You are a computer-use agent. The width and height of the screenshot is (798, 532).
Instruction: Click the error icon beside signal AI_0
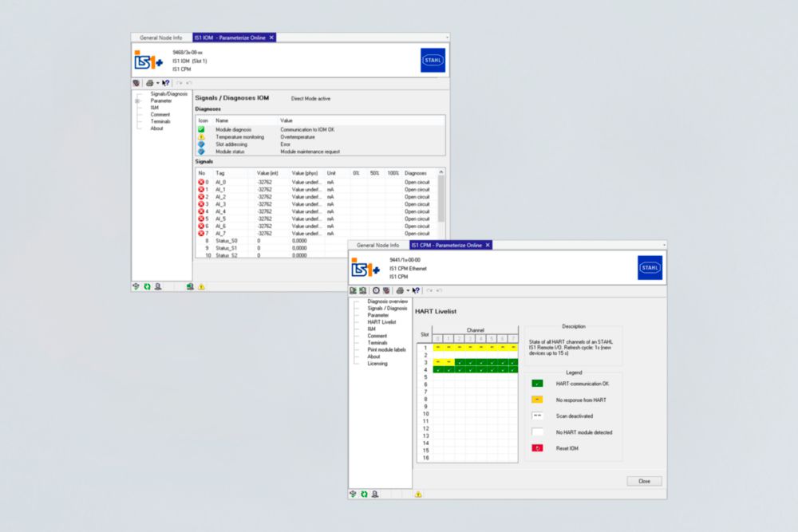click(200, 182)
